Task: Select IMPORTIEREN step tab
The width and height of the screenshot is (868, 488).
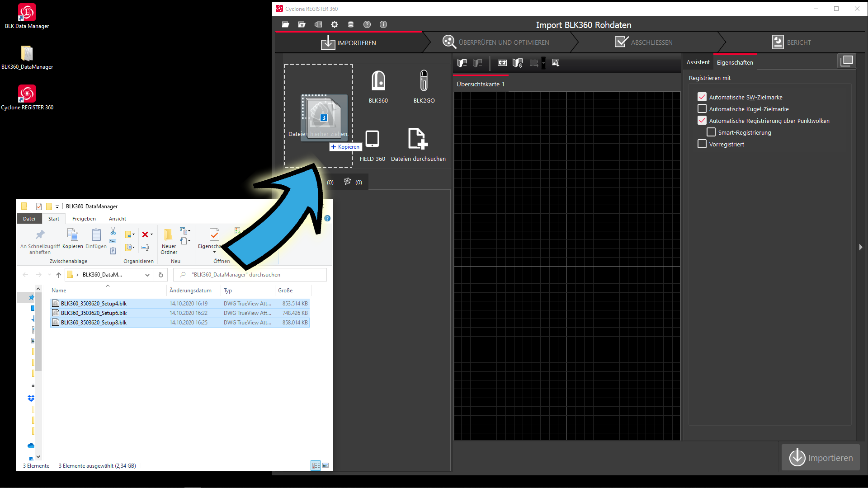Action: 349,43
